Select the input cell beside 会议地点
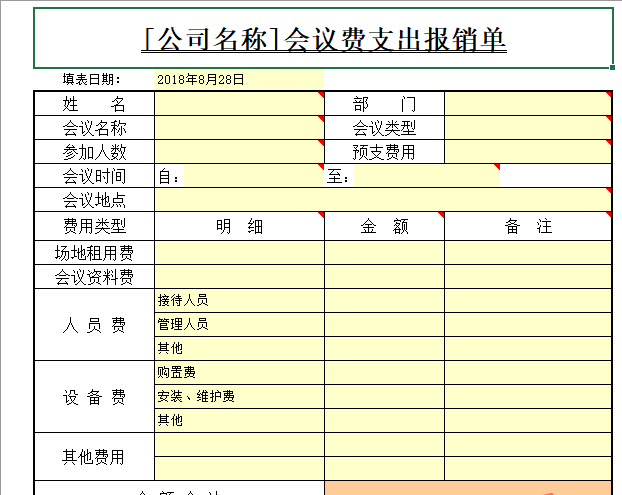The image size is (622, 495). (382, 201)
